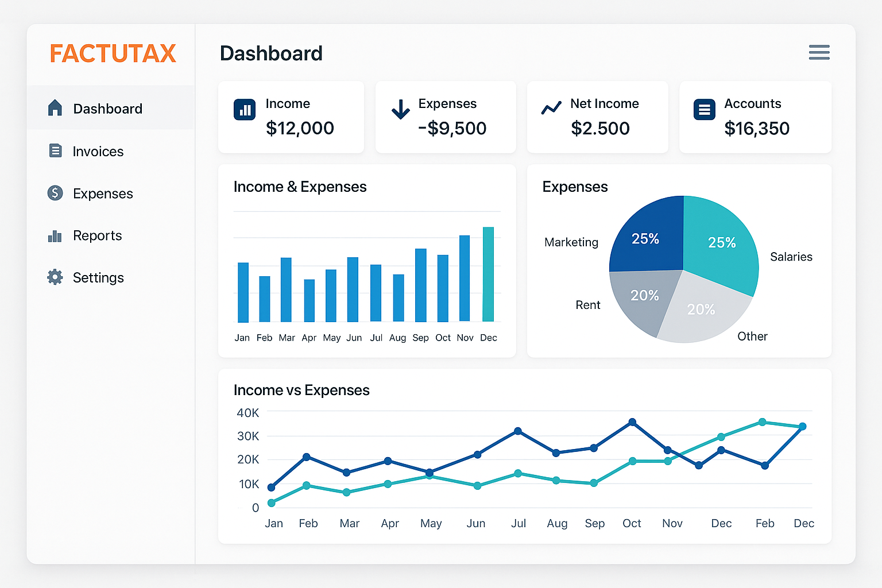Image resolution: width=882 pixels, height=588 pixels.
Task: Click the FACTUTAX logo
Action: (113, 53)
